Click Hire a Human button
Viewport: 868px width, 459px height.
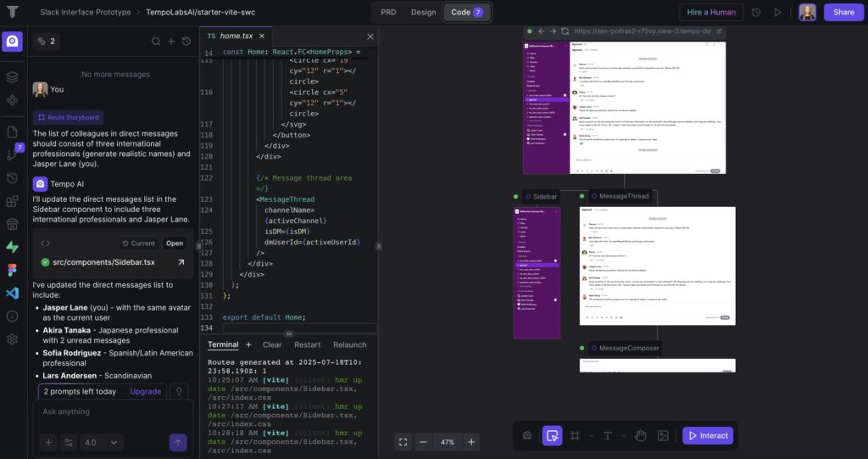coord(711,12)
